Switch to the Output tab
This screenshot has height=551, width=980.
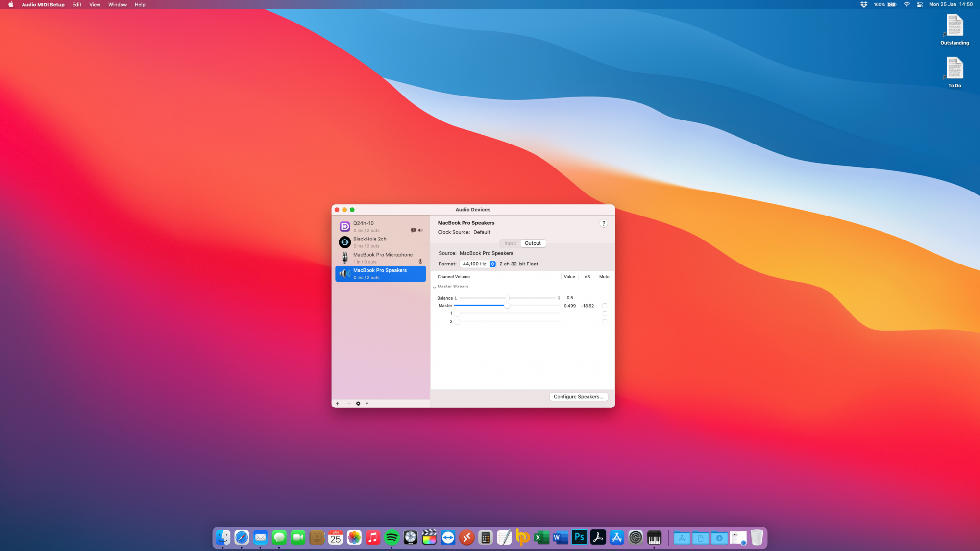click(x=533, y=243)
